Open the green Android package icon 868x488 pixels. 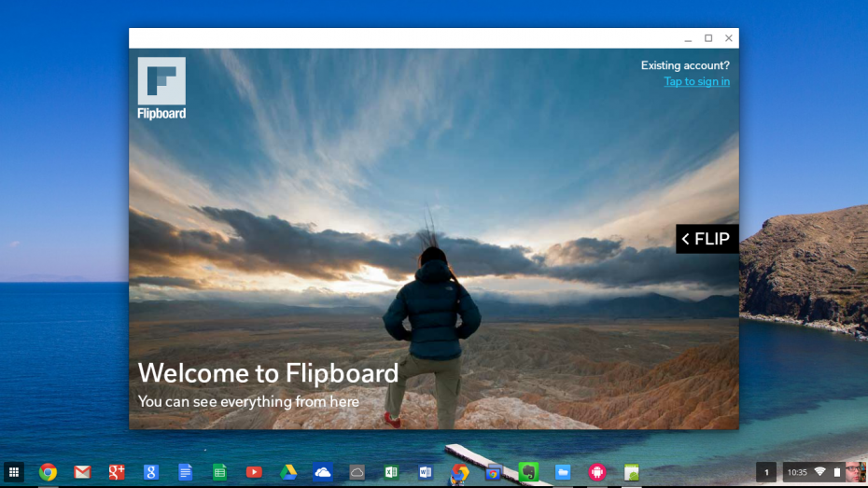pyautogui.click(x=632, y=472)
